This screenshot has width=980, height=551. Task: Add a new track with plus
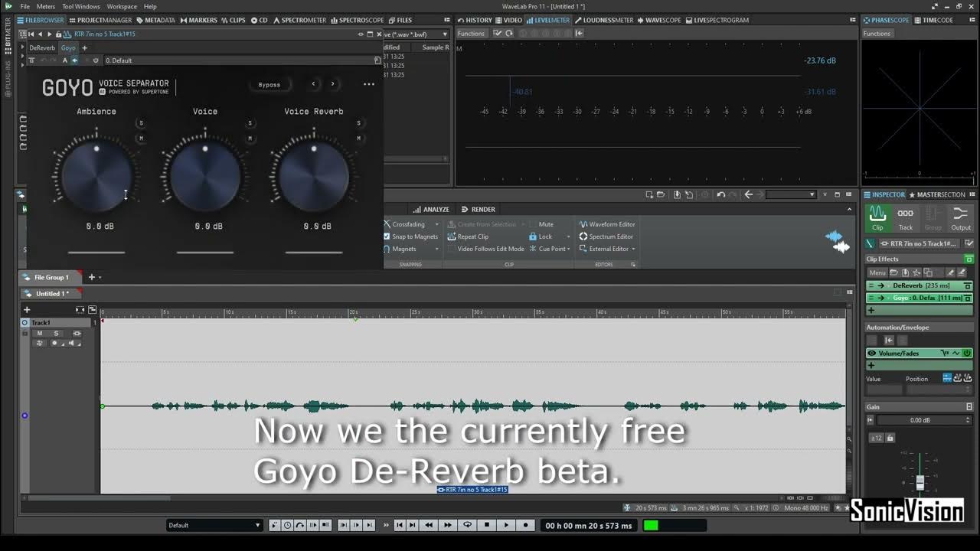[x=27, y=310]
